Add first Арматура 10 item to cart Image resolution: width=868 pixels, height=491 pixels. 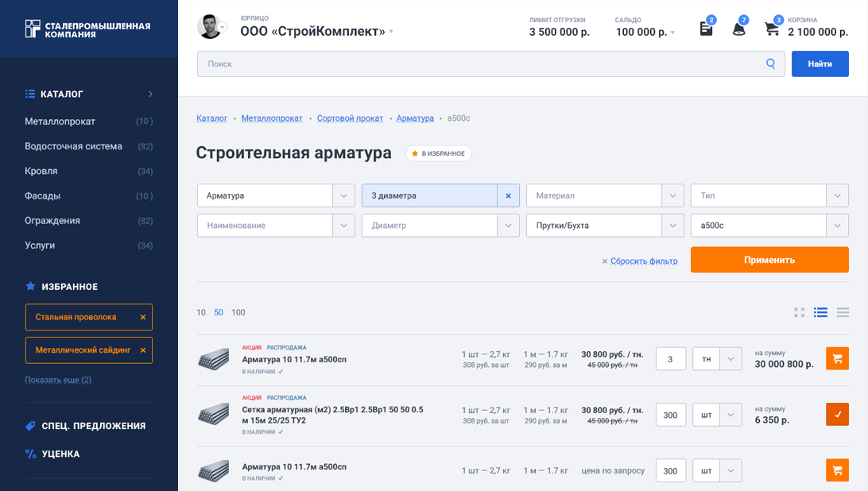(x=837, y=359)
